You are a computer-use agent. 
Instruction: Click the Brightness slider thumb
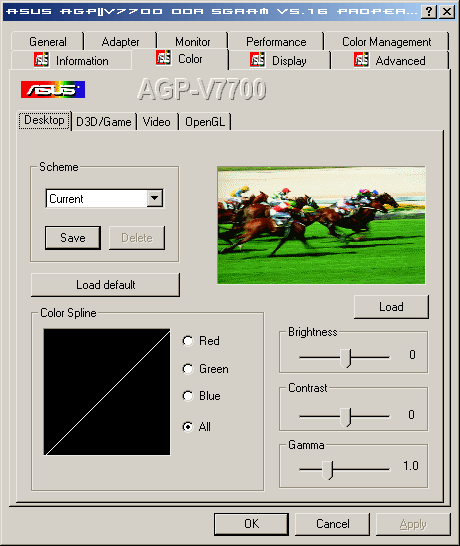pyautogui.click(x=346, y=358)
